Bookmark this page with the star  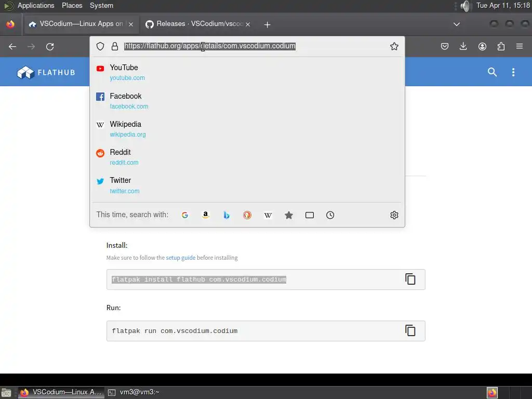[x=394, y=46]
